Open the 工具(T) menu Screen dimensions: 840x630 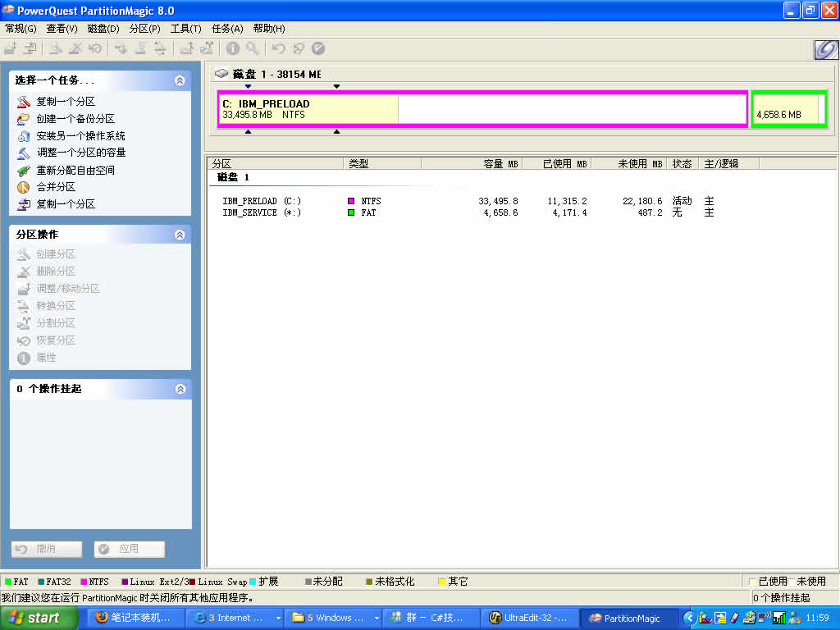pyautogui.click(x=186, y=29)
